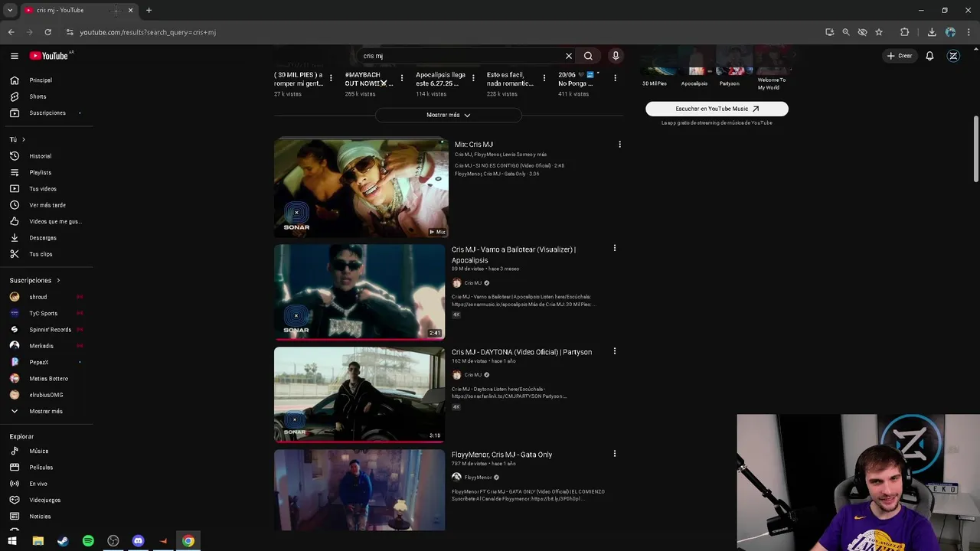Open Discord from the taskbar
The image size is (980, 551).
[x=138, y=541]
